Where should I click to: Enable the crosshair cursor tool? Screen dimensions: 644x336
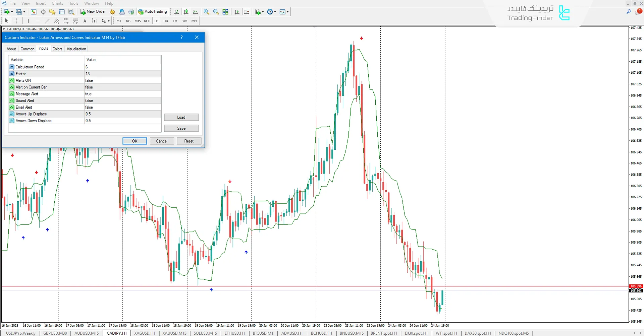pyautogui.click(x=16, y=21)
